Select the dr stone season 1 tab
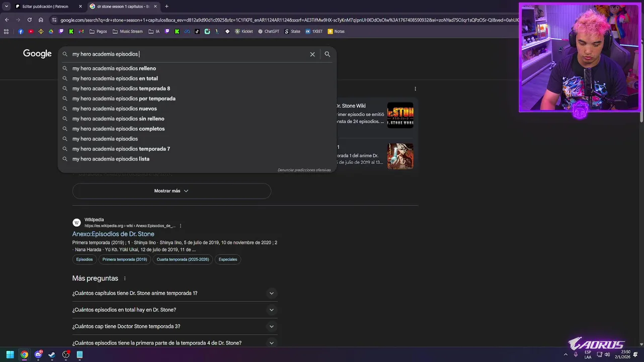644x362 pixels. click(123, 7)
